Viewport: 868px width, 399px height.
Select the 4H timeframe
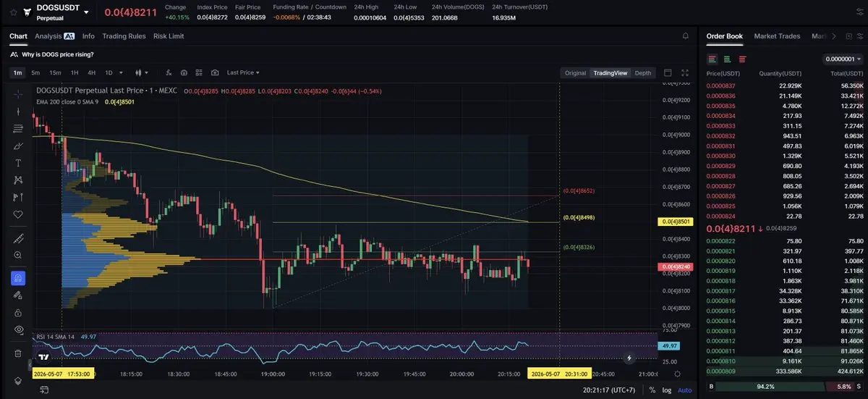click(92, 72)
